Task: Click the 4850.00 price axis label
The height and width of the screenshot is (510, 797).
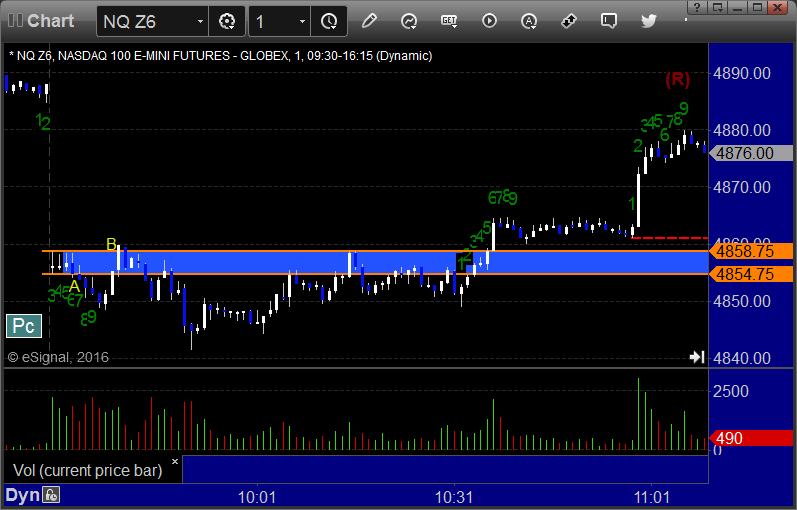Action: pyautogui.click(x=742, y=301)
